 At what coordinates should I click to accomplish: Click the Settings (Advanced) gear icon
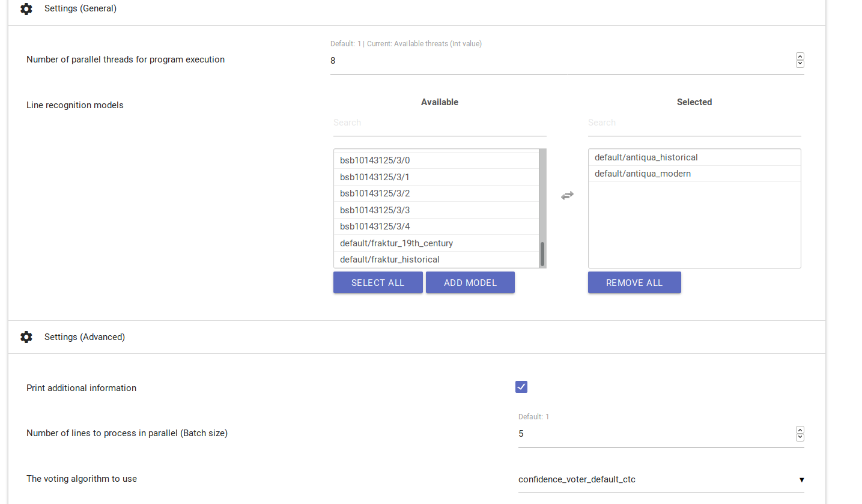tap(26, 337)
